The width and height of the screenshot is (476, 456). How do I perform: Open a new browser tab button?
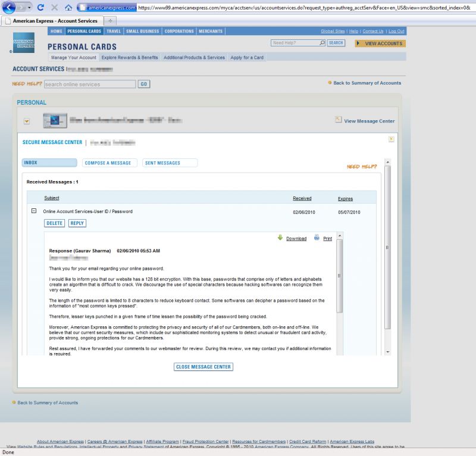(x=110, y=21)
